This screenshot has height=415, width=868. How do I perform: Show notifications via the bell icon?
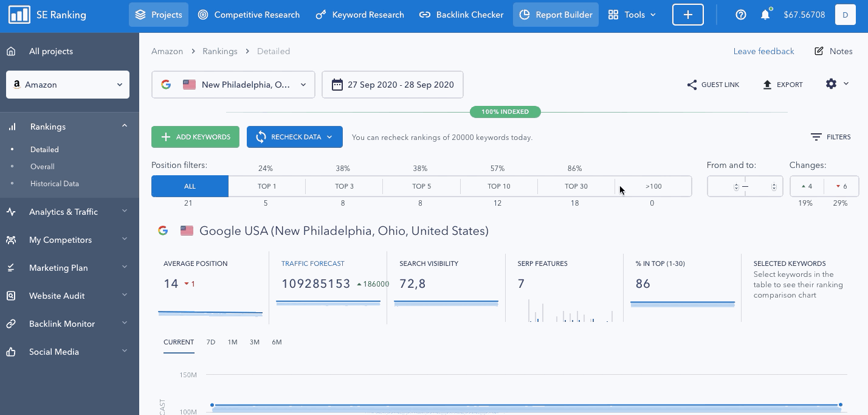point(765,15)
